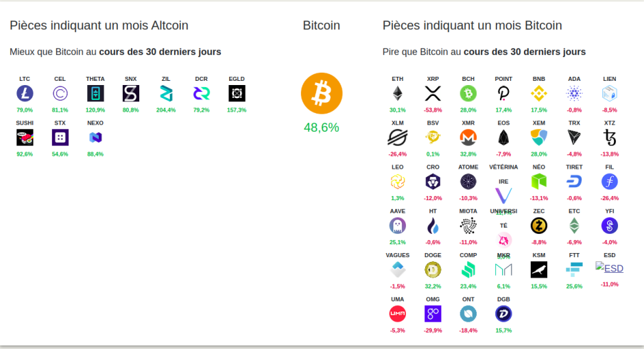Click the XRP coin icon
The width and height of the screenshot is (644, 349).
point(433,94)
